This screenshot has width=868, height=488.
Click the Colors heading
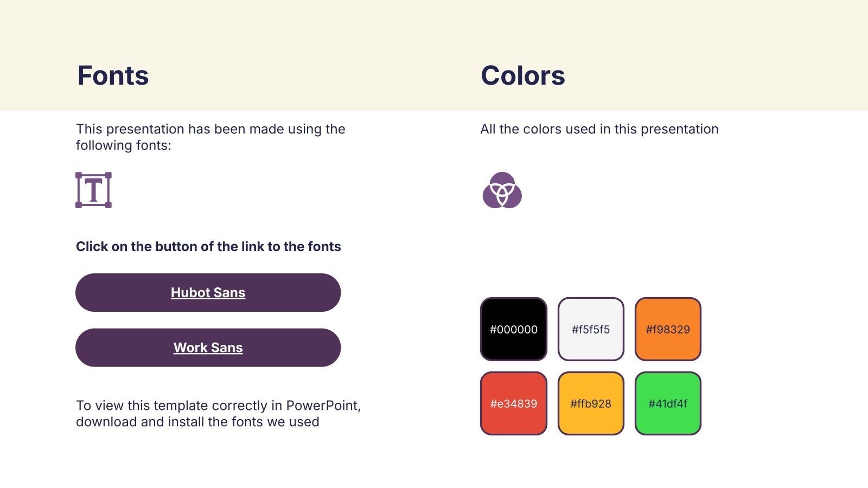[x=523, y=75]
